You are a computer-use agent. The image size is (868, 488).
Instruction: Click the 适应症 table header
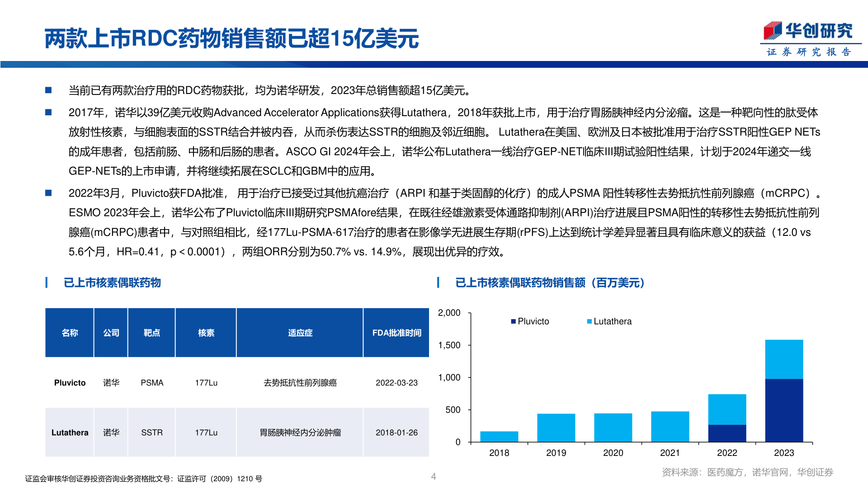[x=300, y=333]
